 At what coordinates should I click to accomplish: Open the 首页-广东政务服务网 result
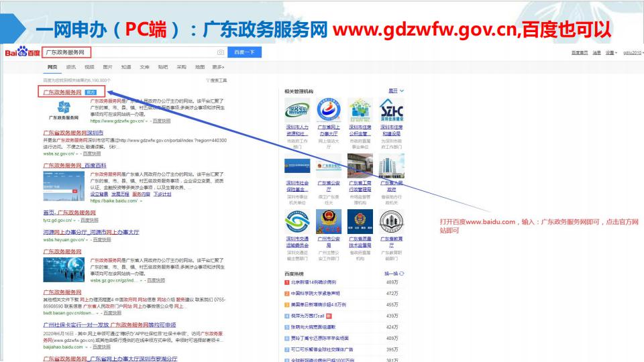69,213
